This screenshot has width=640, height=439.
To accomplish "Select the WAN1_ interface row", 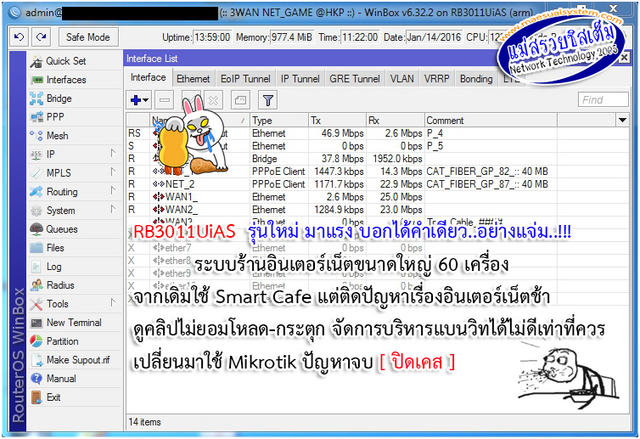I will pos(378,197).
